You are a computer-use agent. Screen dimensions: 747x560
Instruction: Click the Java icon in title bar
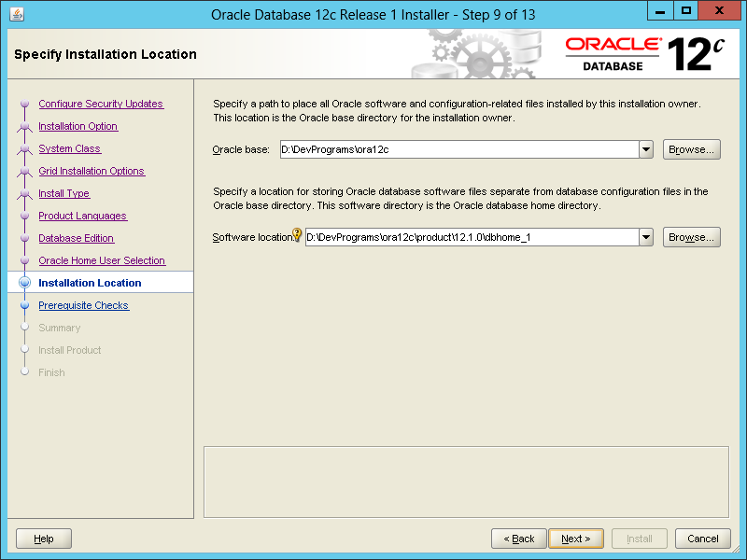17,14
